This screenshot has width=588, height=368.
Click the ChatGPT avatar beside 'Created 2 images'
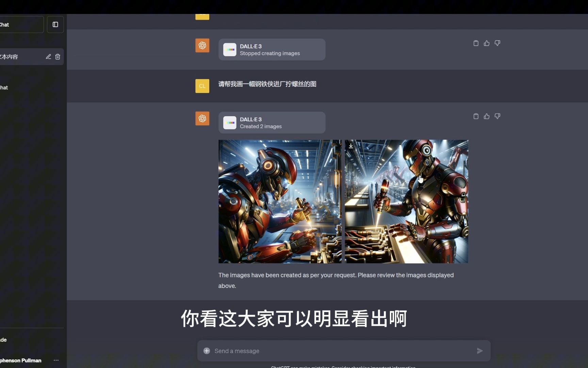tap(202, 119)
